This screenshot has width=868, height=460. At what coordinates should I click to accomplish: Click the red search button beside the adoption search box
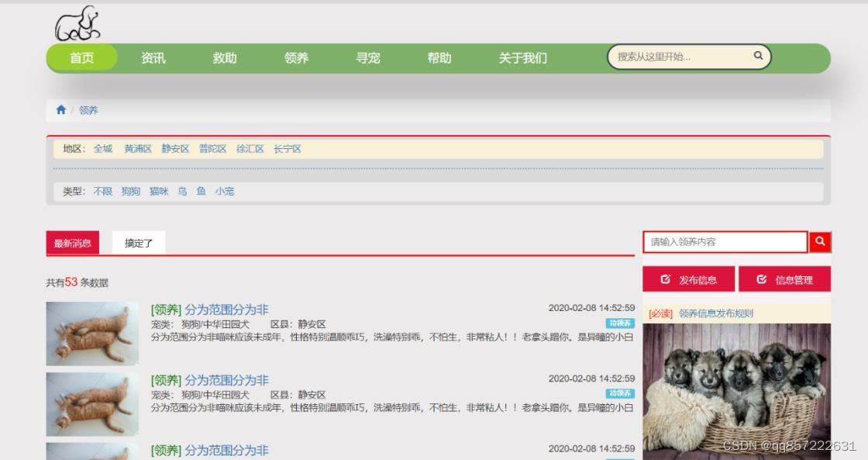[x=820, y=242]
